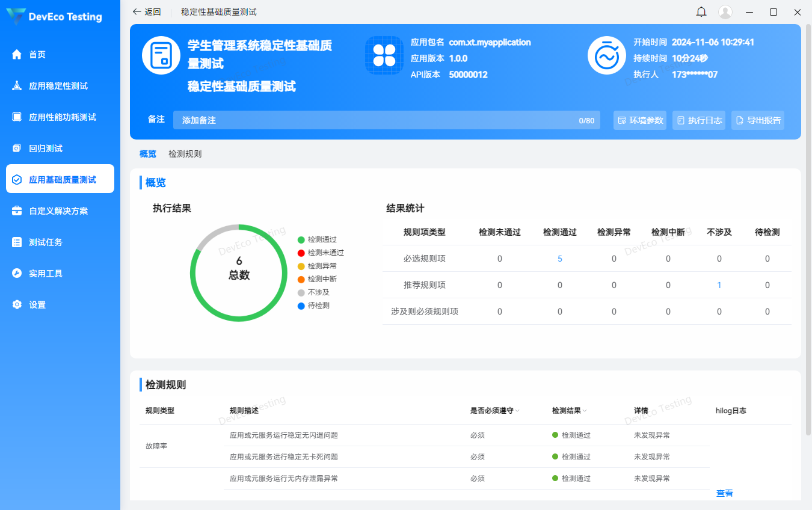Open the user avatar profile

[725, 12]
